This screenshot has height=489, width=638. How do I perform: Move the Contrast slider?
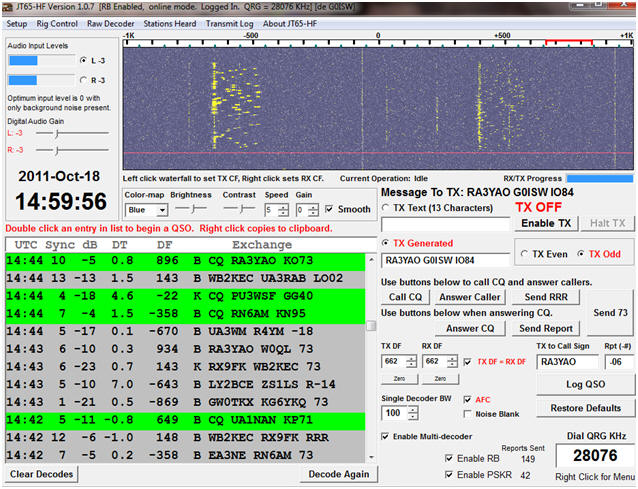click(239, 209)
